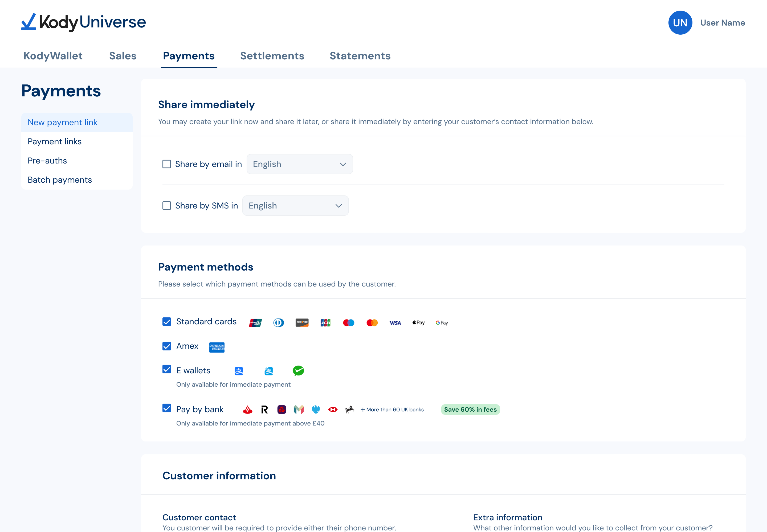Click the Lloyds black horse icon
This screenshot has height=532, width=767.
point(349,410)
